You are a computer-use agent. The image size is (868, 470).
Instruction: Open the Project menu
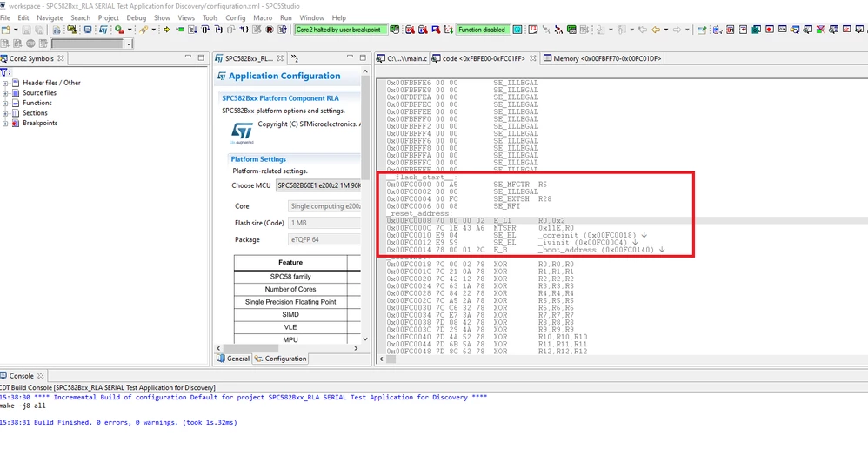coord(109,17)
